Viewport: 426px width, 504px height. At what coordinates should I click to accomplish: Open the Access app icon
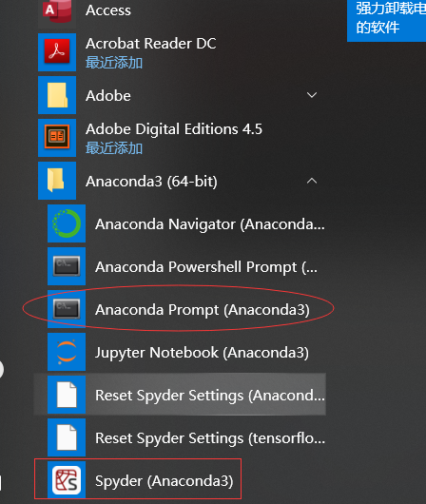[57, 11]
